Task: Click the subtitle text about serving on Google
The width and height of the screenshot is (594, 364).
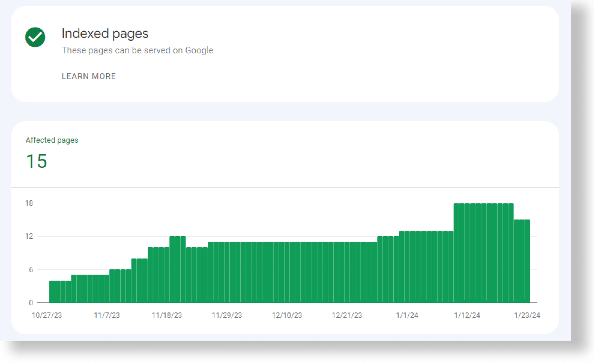Action: [137, 50]
